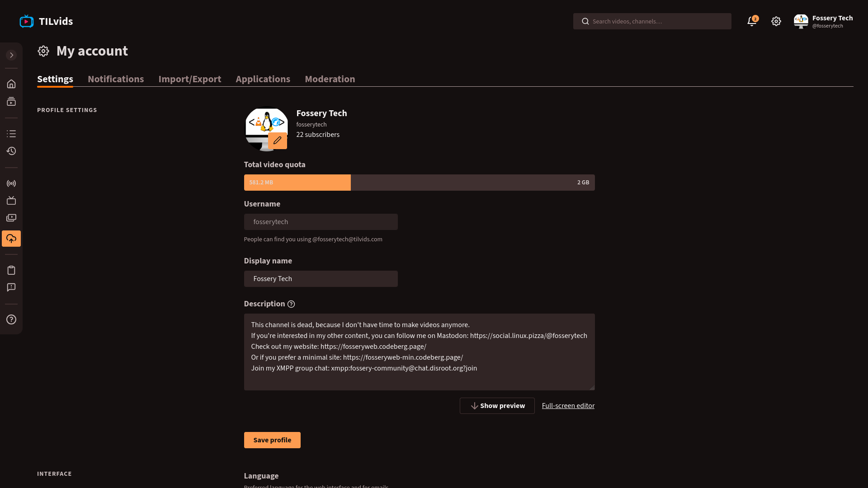
Task: Open the help question mark sidebar icon
Action: click(x=11, y=319)
